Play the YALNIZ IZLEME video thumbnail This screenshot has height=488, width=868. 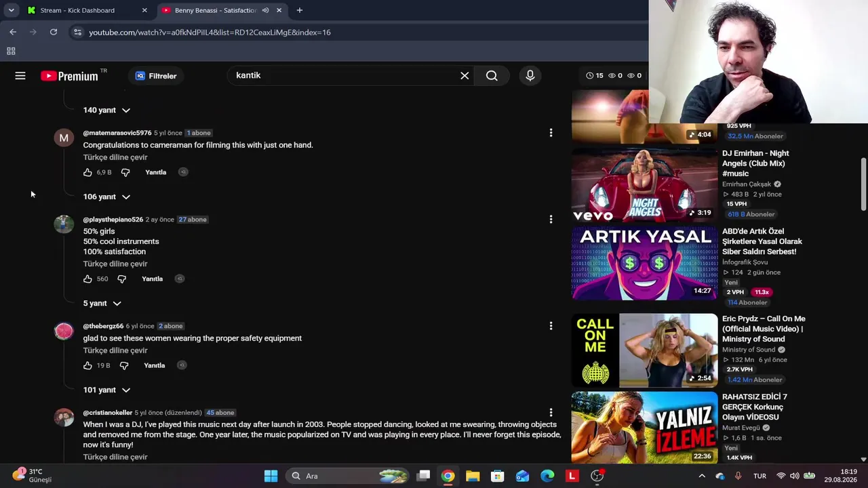point(644,428)
